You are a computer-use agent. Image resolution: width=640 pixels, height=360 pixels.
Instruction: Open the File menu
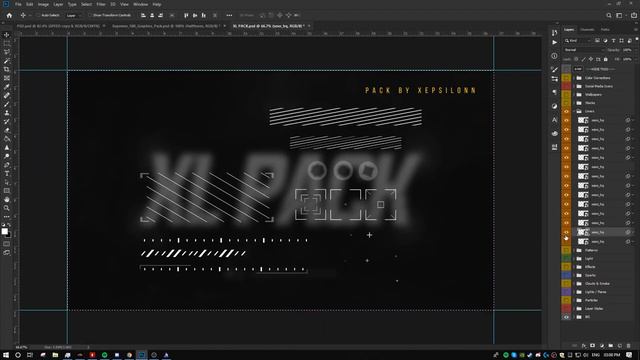18,4
